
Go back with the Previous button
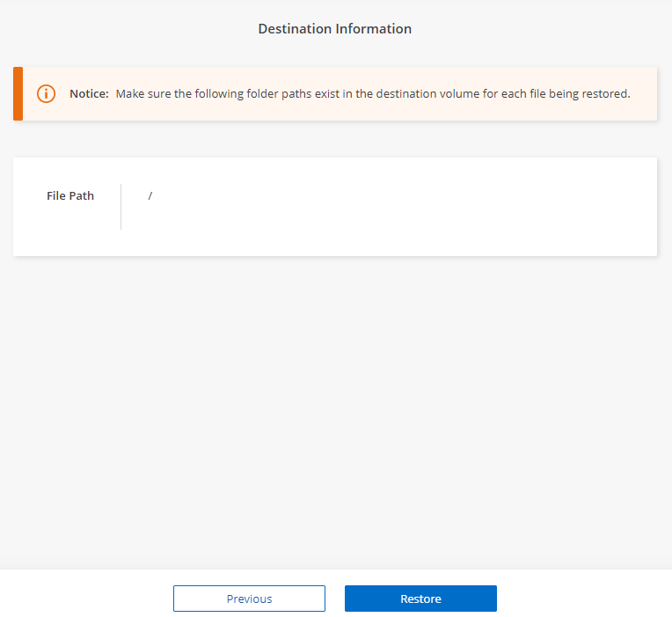point(249,599)
